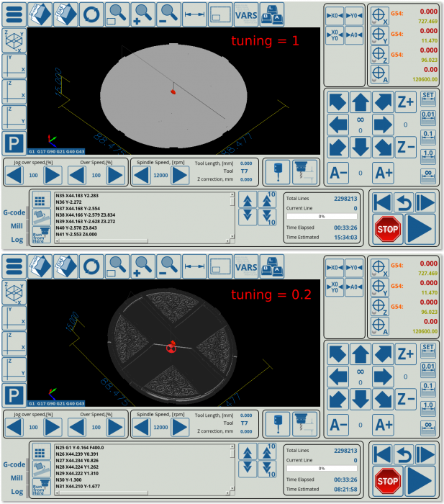Select YZ plane view in top panel
The height and width of the screenshot is (504, 444).
(14, 117)
